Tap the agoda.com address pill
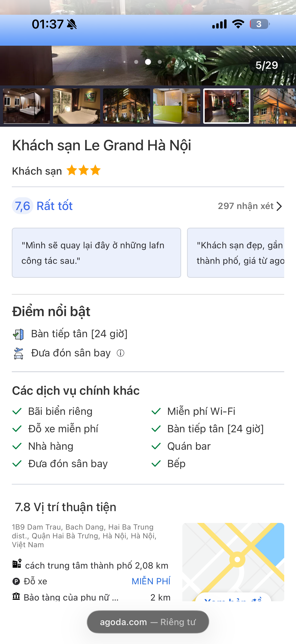Viewport: 296px width, 644px height. coord(148,622)
